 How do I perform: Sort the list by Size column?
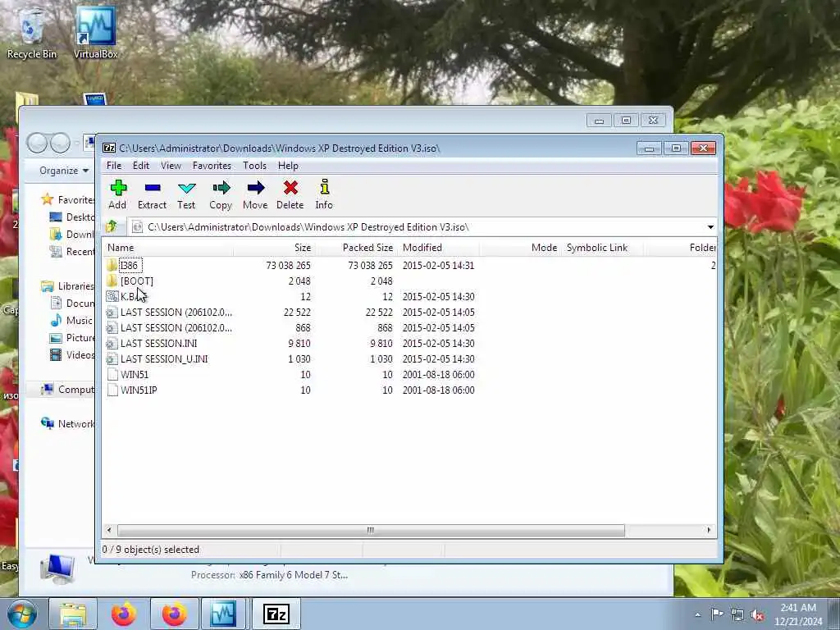pos(274,248)
